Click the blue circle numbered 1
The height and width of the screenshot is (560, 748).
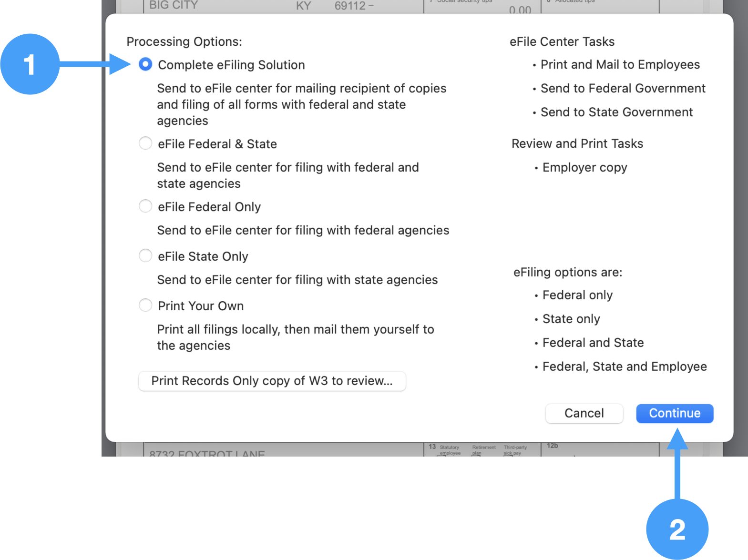point(30,64)
